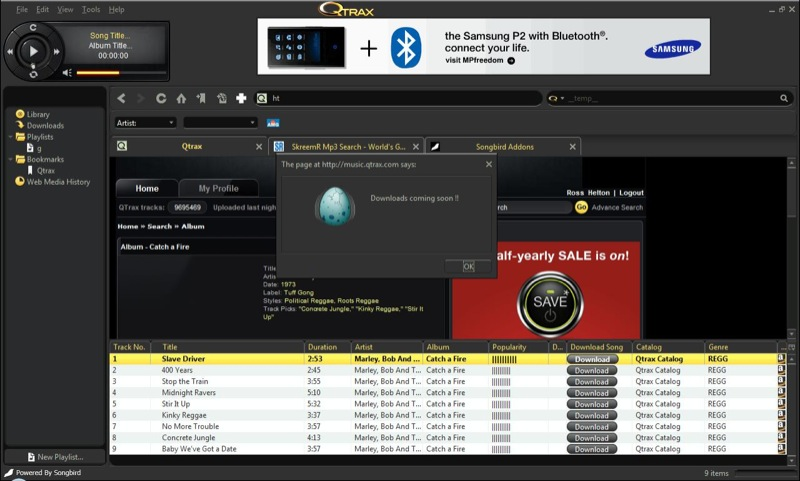Image resolution: width=800 pixels, height=481 pixels.
Task: Open the search engine dropdown arrow
Action: [562, 98]
